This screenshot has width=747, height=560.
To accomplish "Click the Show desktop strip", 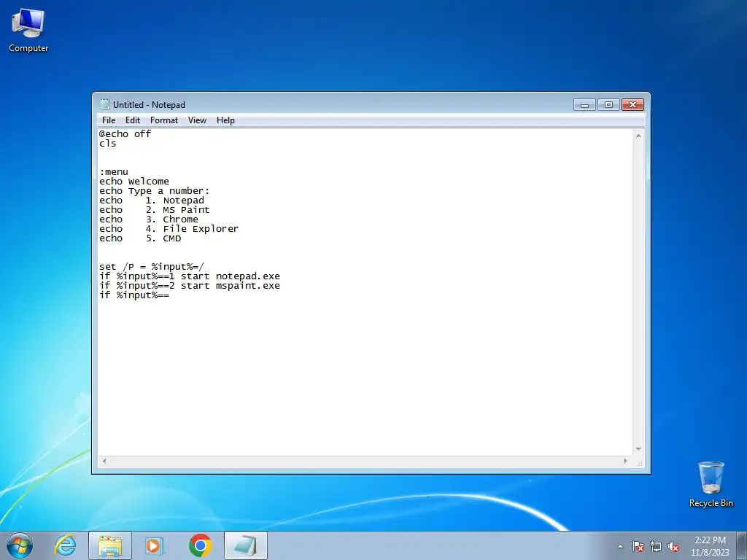I will coord(741,545).
